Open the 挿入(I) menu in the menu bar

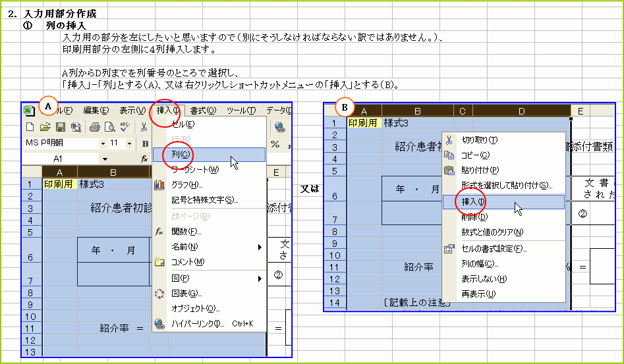click(x=168, y=111)
